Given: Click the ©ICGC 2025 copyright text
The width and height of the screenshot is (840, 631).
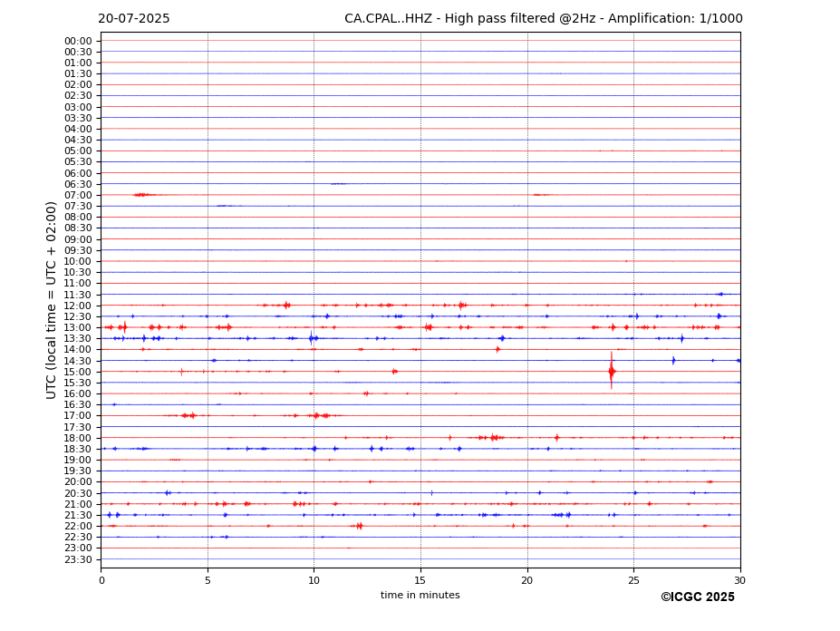Looking at the screenshot, I should 698,597.
